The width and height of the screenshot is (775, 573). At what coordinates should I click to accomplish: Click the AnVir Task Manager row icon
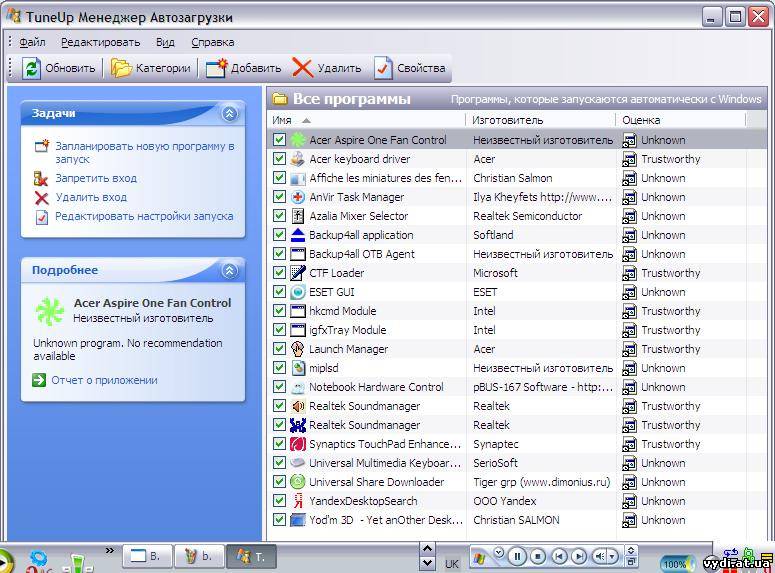(x=298, y=197)
